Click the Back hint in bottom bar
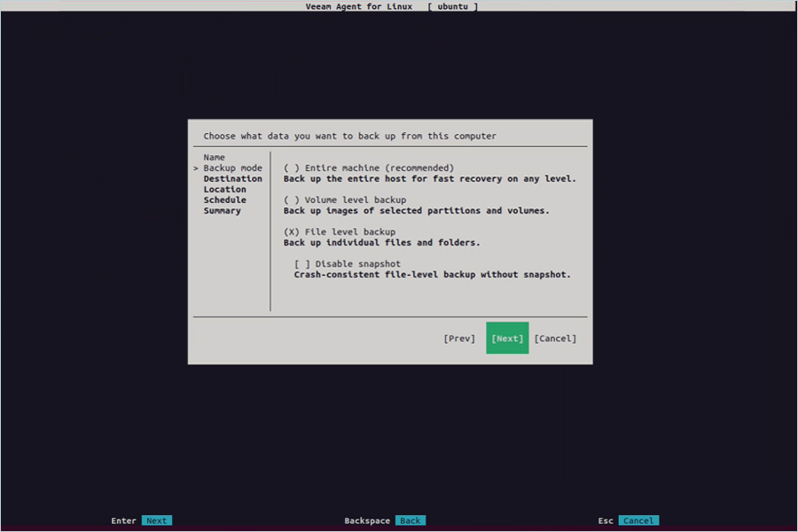The width and height of the screenshot is (798, 532). [411, 520]
